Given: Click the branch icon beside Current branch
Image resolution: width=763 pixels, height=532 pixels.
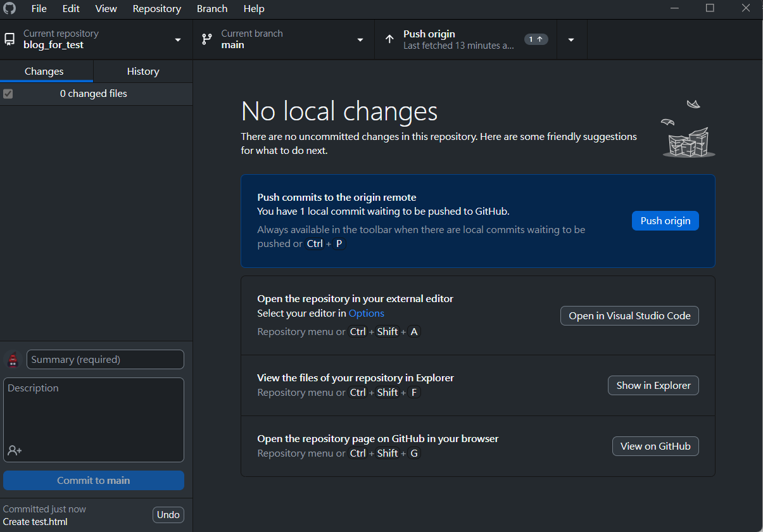Looking at the screenshot, I should (x=207, y=39).
